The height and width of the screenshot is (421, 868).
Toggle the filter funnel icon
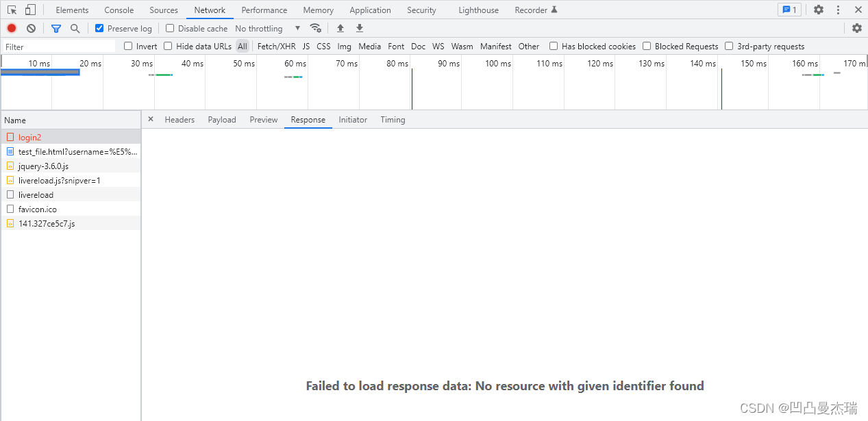(56, 29)
